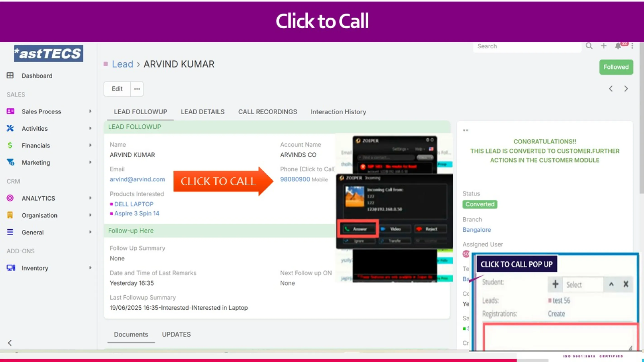
Task: Click the Marketing funnel icon
Action: [x=10, y=162]
